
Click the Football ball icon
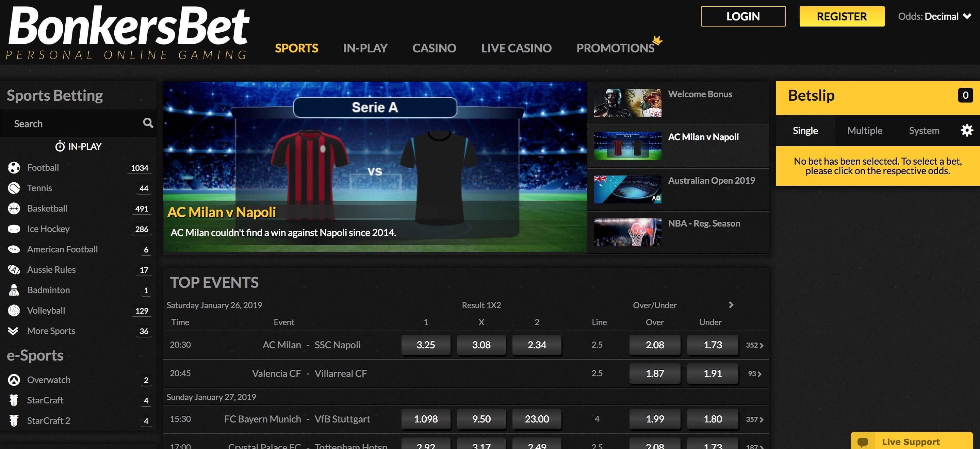coord(14,168)
